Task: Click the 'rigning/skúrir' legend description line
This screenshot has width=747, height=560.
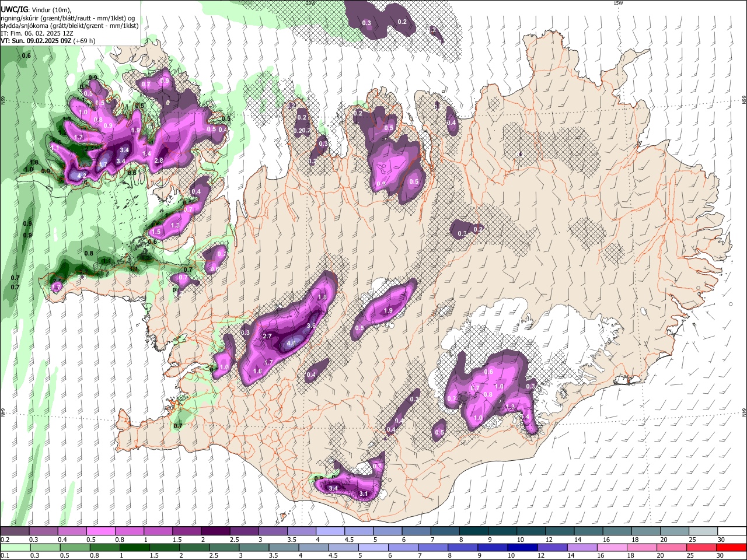Action: pos(68,18)
